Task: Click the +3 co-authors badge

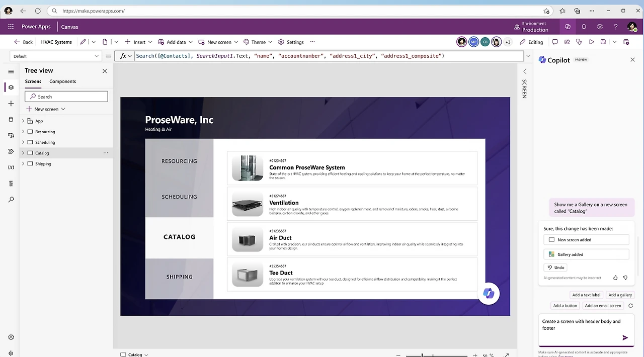Action: (508, 42)
